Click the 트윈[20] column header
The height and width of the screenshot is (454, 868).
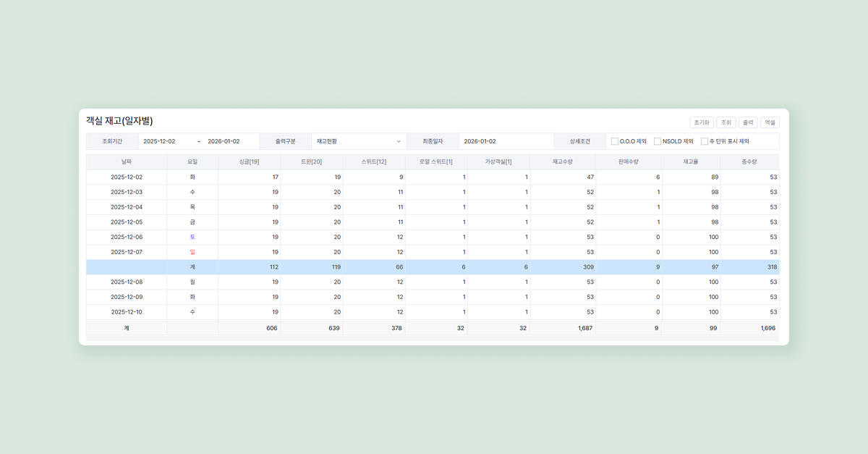(311, 161)
